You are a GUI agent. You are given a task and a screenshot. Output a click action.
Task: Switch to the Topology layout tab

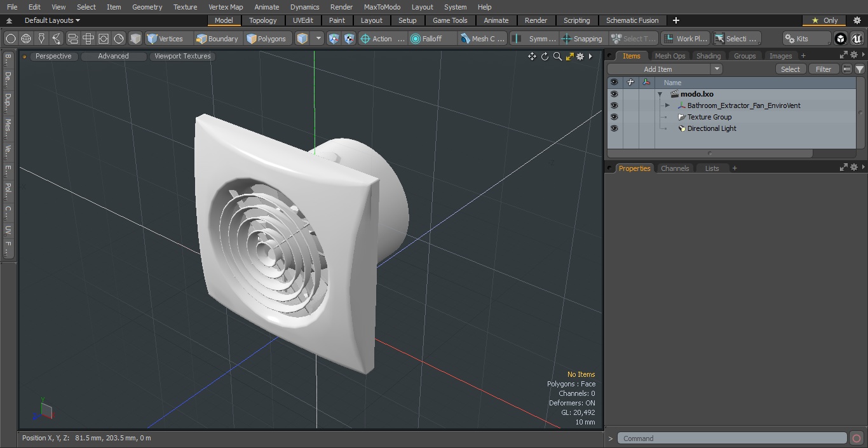(x=263, y=20)
